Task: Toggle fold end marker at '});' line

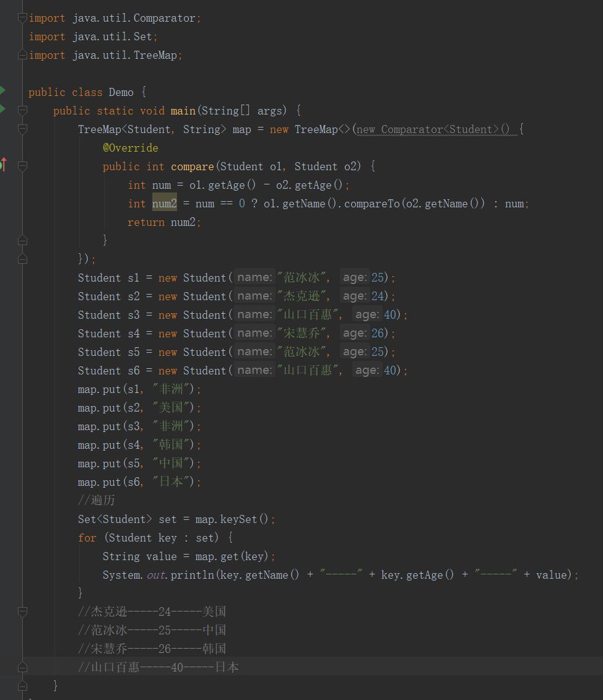Action: [x=22, y=259]
